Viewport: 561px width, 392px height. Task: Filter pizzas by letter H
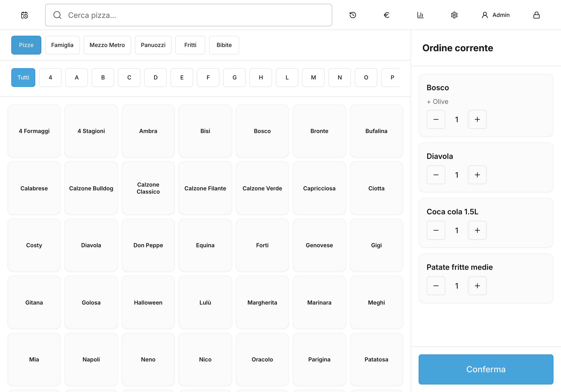point(261,78)
